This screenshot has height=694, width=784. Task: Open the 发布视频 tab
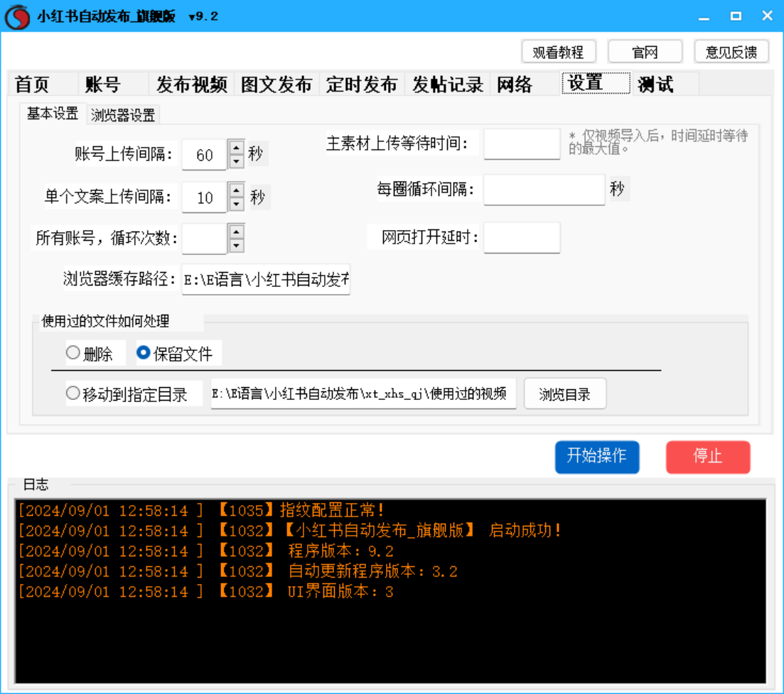pos(192,84)
